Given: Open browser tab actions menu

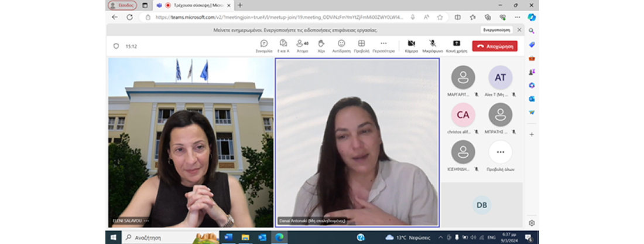Looking at the screenshot, I should point(145,5).
